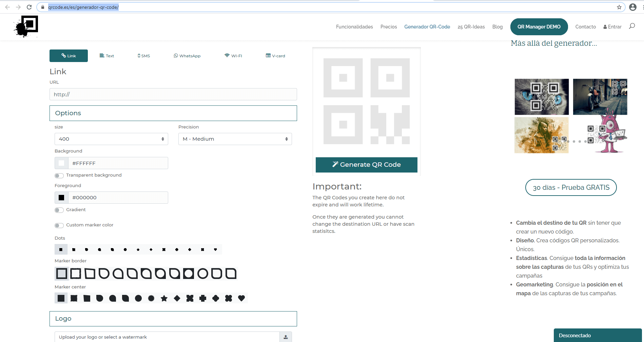Image resolution: width=644 pixels, height=342 pixels.
Task: Click the Background #FFFFFF hex field
Action: 118,163
